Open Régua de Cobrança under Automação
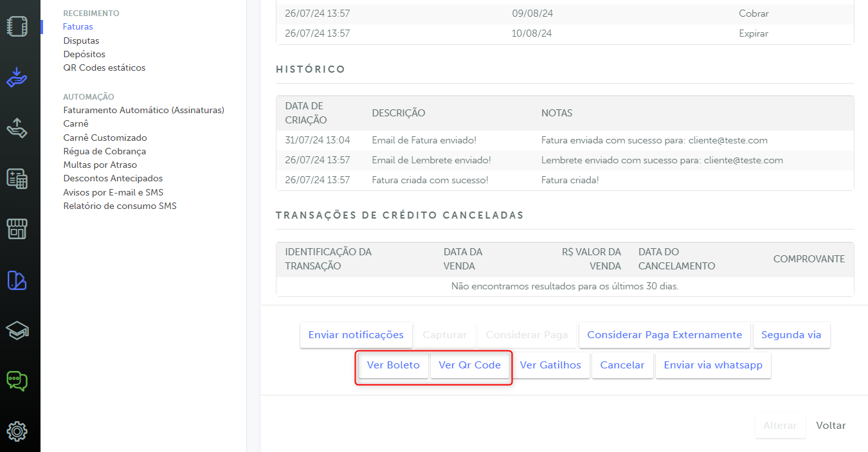This screenshot has width=868, height=452. [x=104, y=151]
